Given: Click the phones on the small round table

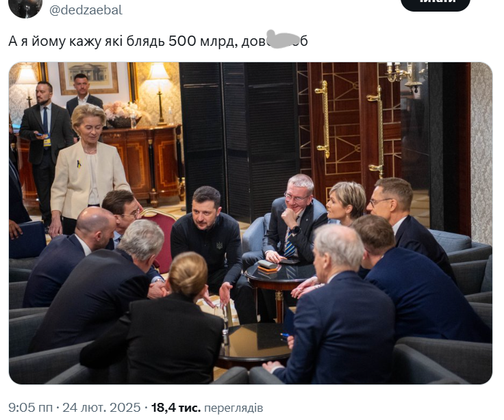Looking at the screenshot, I should (268, 265).
